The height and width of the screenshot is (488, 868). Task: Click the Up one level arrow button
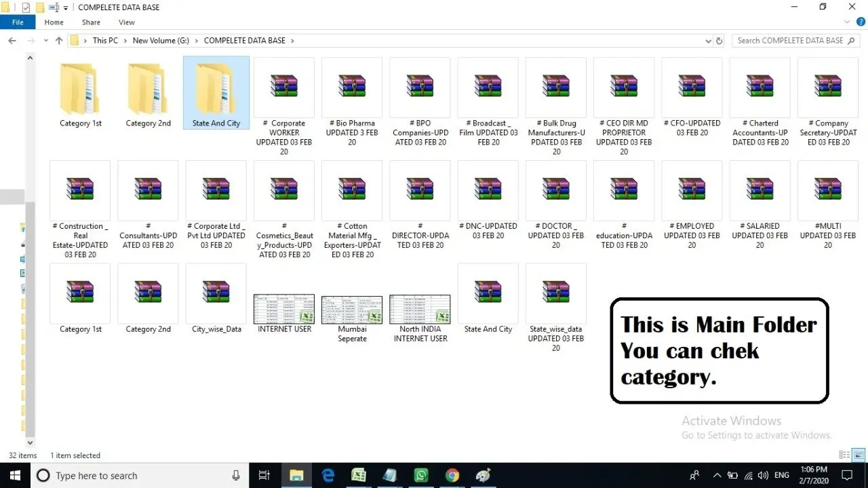(59, 41)
